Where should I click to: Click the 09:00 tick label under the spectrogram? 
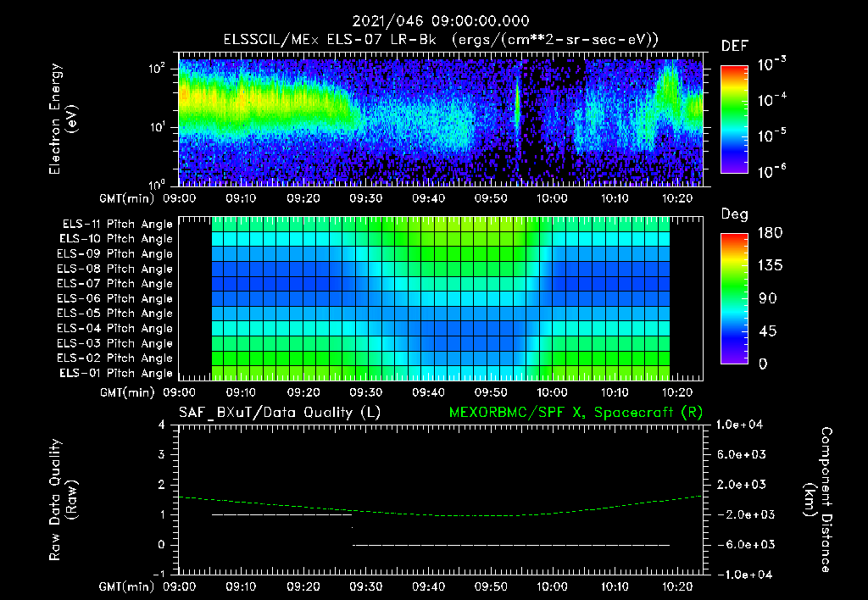point(179,198)
